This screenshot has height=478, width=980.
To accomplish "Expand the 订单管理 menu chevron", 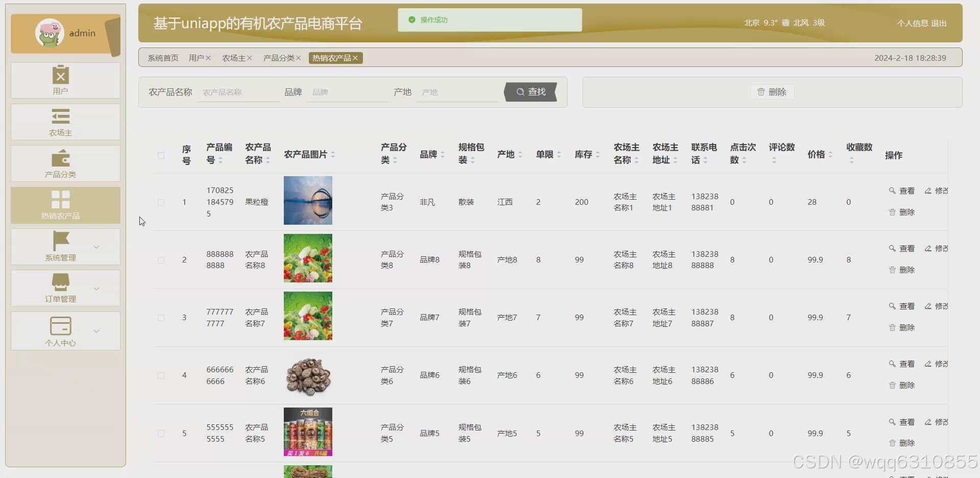I will pyautogui.click(x=96, y=288).
